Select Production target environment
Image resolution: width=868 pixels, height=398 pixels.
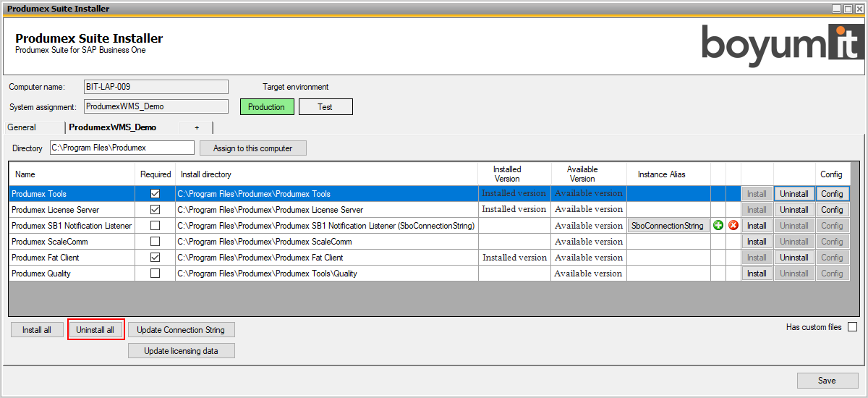pos(267,107)
